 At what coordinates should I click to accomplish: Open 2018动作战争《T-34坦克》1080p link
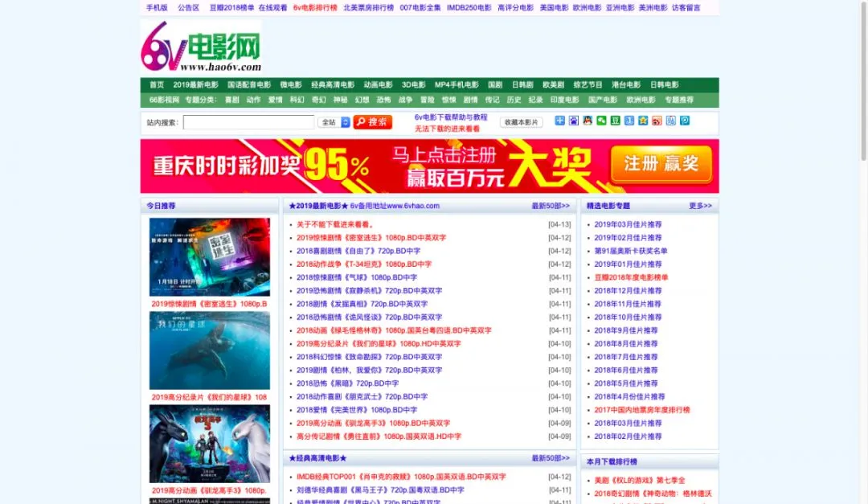364,264
